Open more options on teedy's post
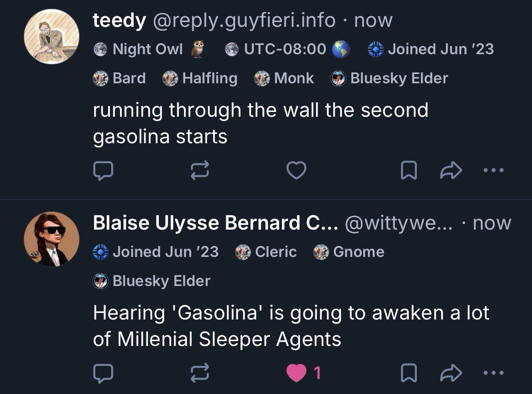The width and height of the screenshot is (532, 394). (x=493, y=170)
